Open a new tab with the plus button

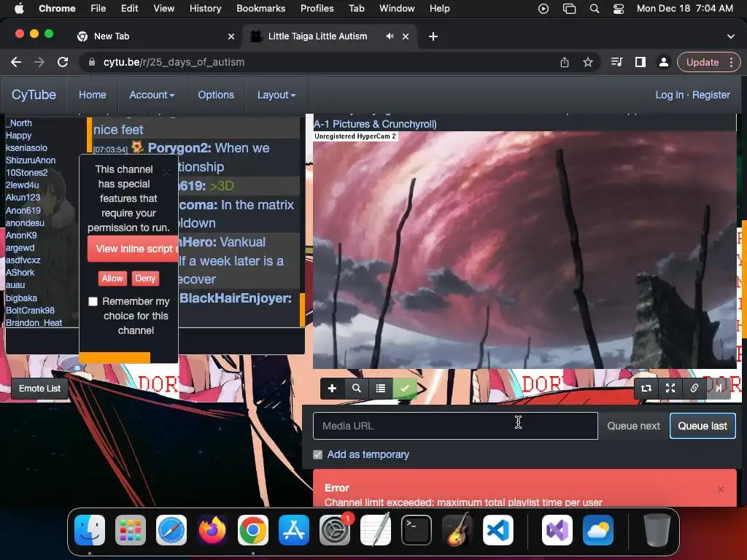click(433, 36)
